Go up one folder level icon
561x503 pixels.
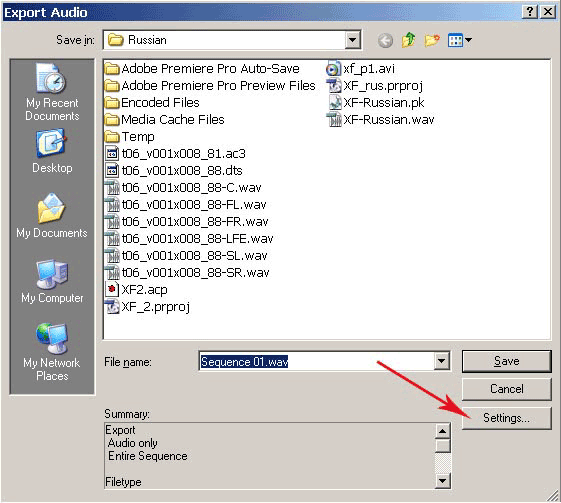[x=408, y=40]
